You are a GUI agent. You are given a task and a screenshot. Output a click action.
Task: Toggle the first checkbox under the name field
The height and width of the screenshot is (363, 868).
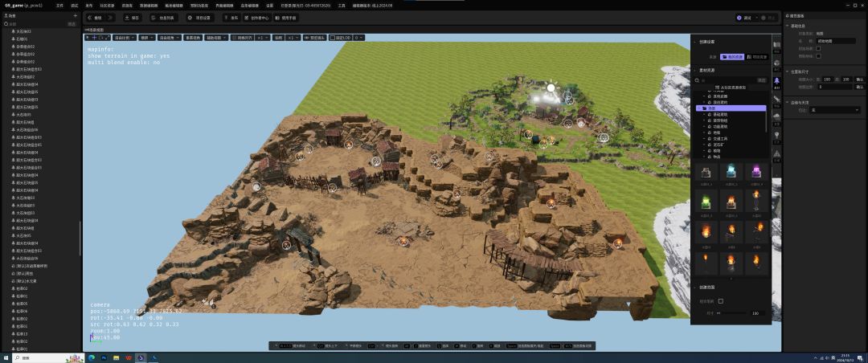coord(819,48)
